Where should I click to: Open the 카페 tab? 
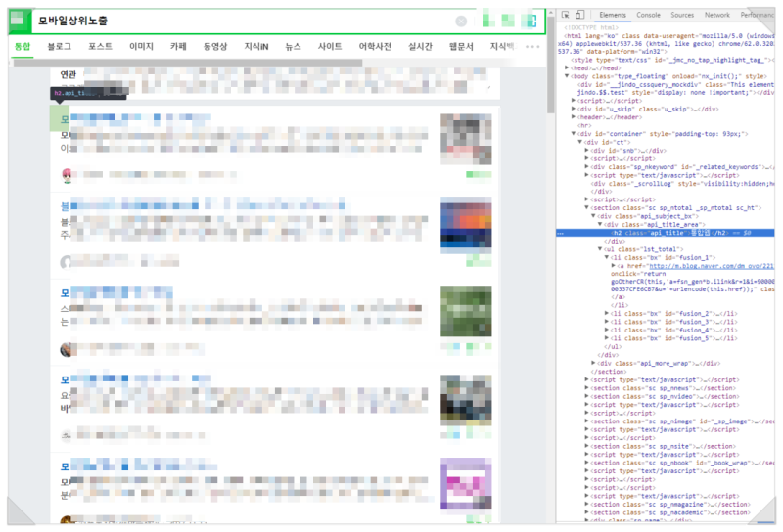[178, 46]
